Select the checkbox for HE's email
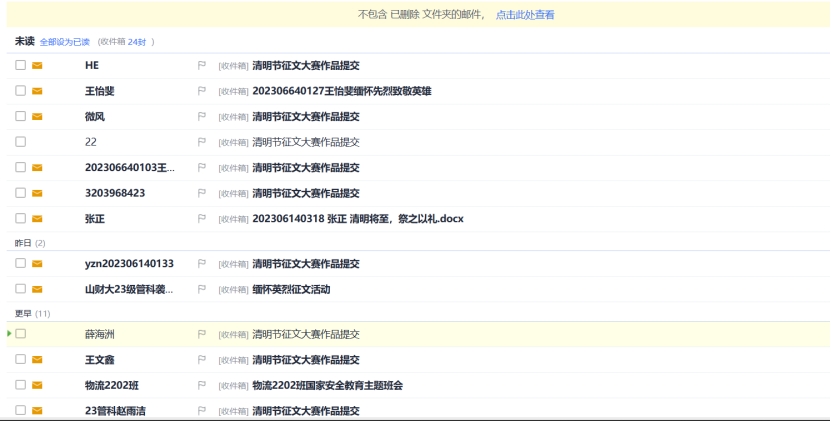The width and height of the screenshot is (831, 422). pos(20,65)
